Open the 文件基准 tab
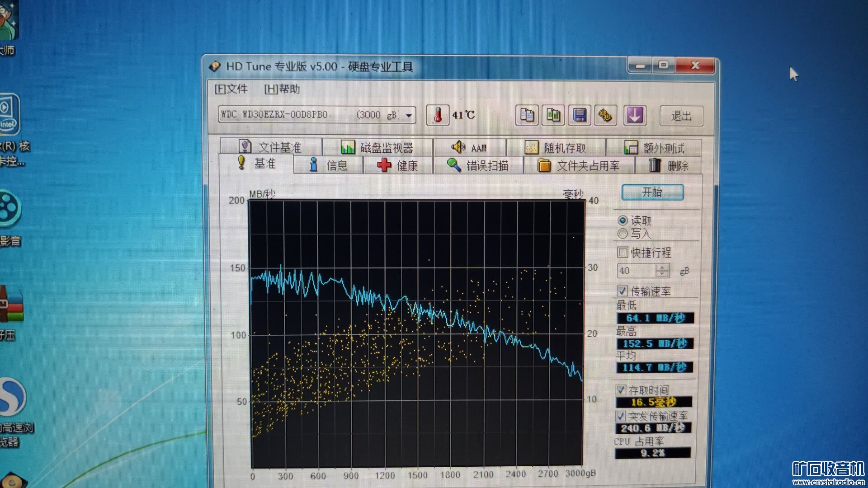The image size is (868, 488). tap(271, 147)
